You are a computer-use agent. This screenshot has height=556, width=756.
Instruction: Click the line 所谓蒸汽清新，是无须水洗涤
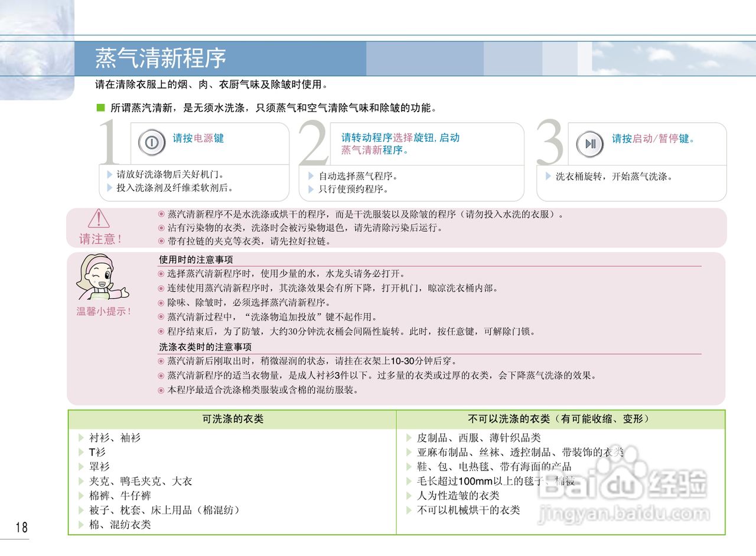(275, 108)
